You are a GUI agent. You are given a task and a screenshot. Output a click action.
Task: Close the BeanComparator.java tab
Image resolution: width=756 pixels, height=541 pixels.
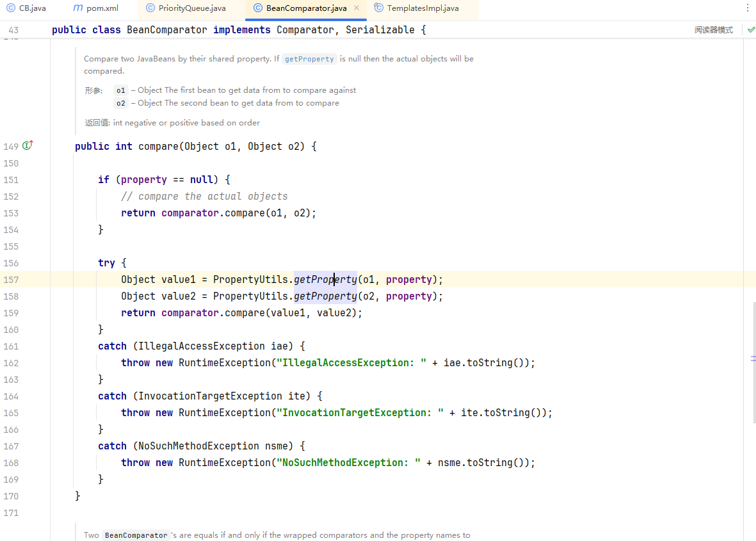pyautogui.click(x=357, y=8)
